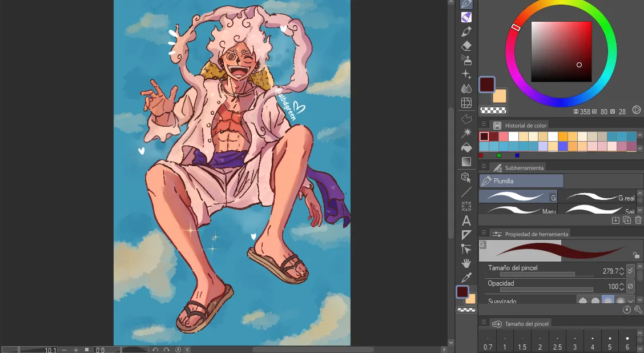Select the Plumilla sub tool group
644x353 pixels.
point(521,181)
